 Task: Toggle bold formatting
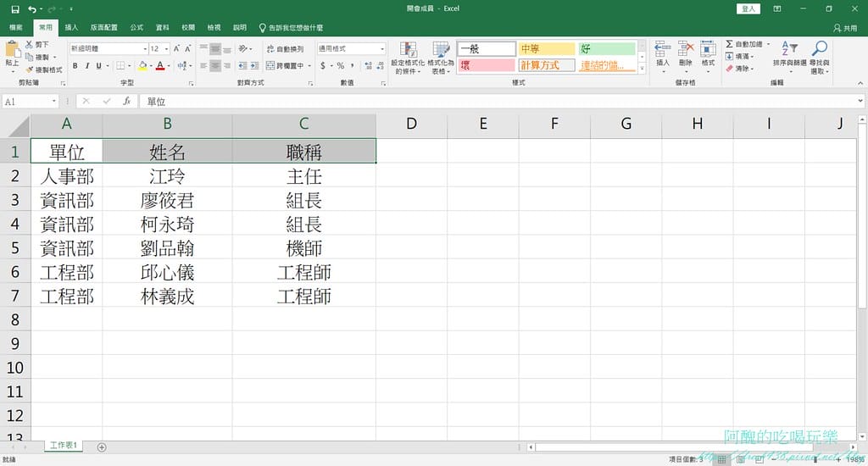[x=75, y=66]
